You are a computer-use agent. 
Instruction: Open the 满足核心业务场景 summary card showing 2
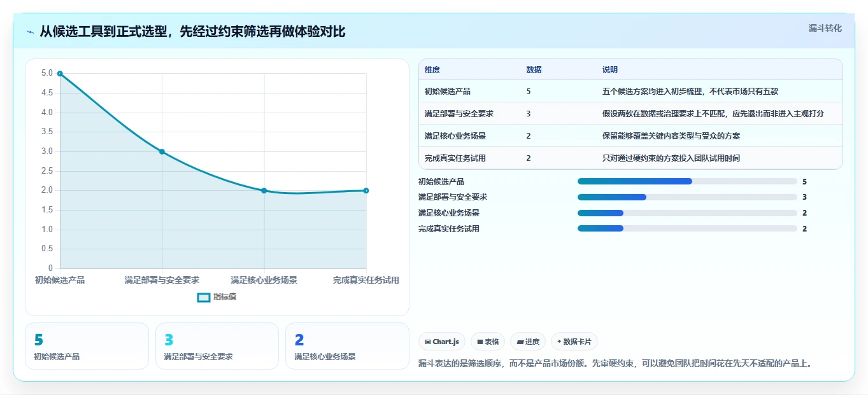347,346
